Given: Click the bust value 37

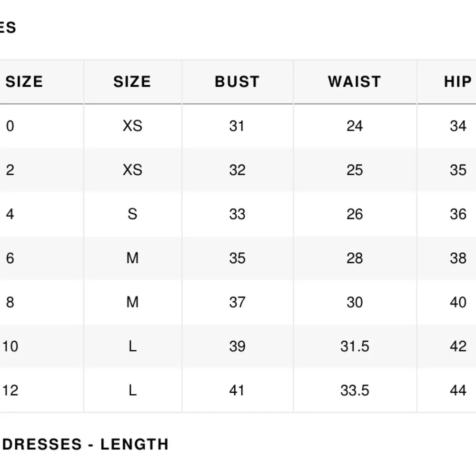Looking at the screenshot, I should (x=237, y=302).
